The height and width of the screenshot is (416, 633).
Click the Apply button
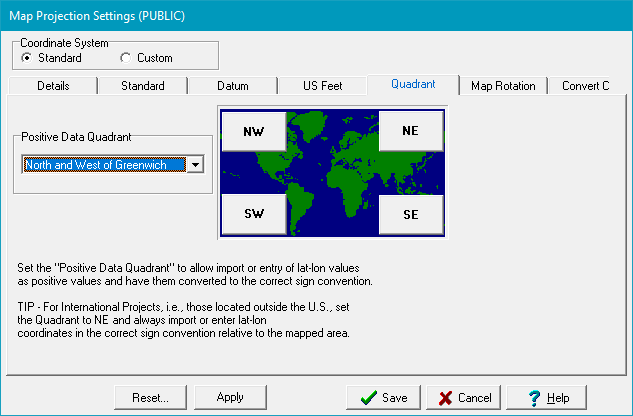(x=230, y=397)
